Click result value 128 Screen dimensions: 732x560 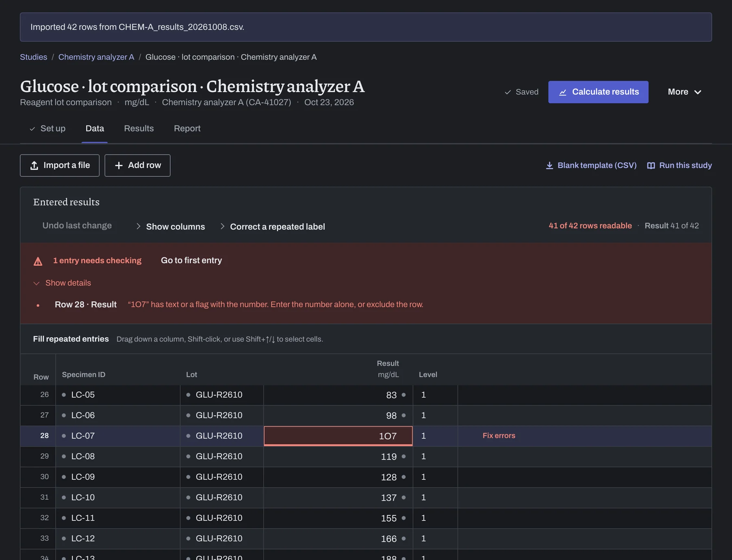389,477
